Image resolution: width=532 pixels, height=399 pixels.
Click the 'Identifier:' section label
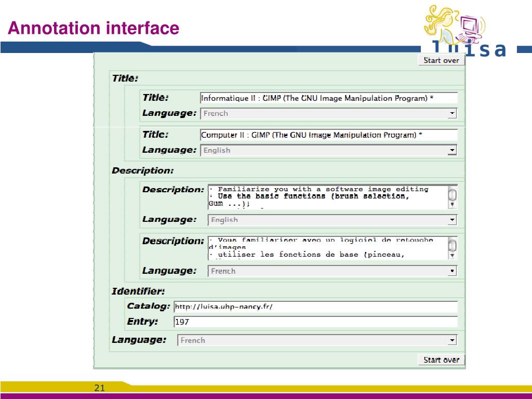138,291
